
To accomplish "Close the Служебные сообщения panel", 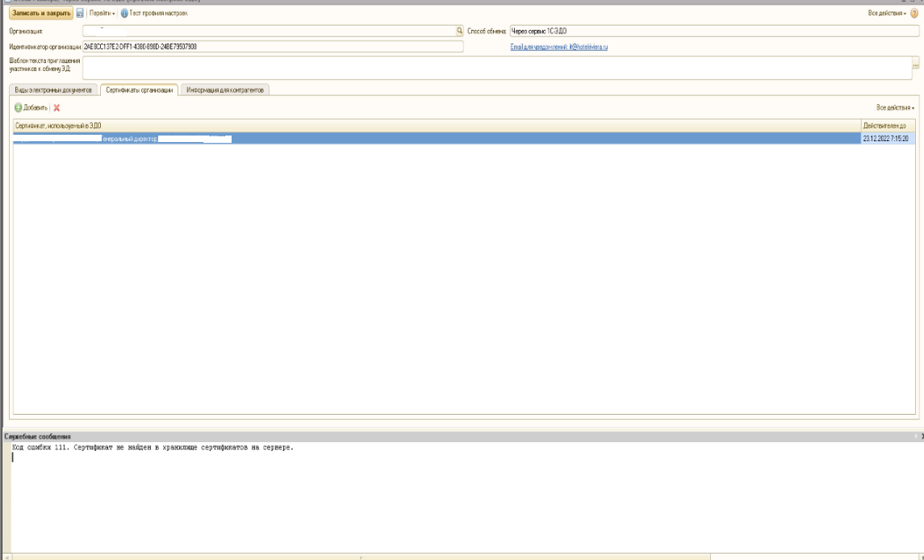I will click(921, 437).
